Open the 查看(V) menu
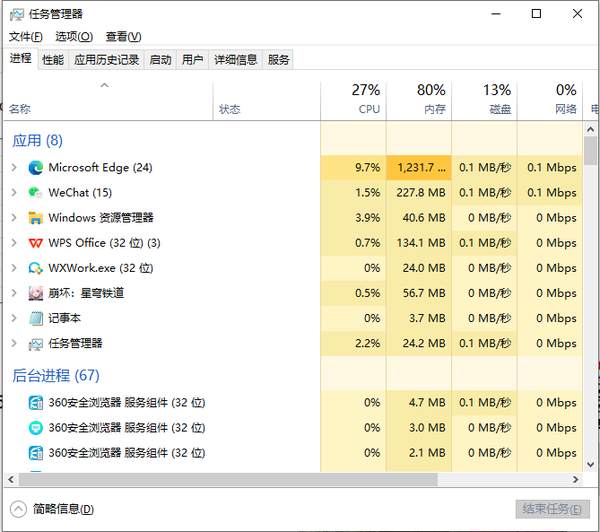Screen dimensions: 600x532 tap(123, 37)
